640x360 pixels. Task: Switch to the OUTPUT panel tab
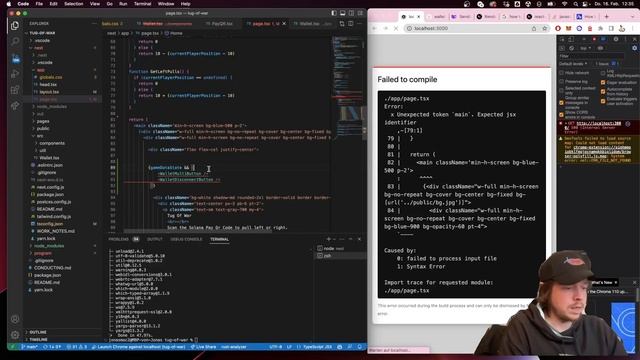tap(155, 239)
